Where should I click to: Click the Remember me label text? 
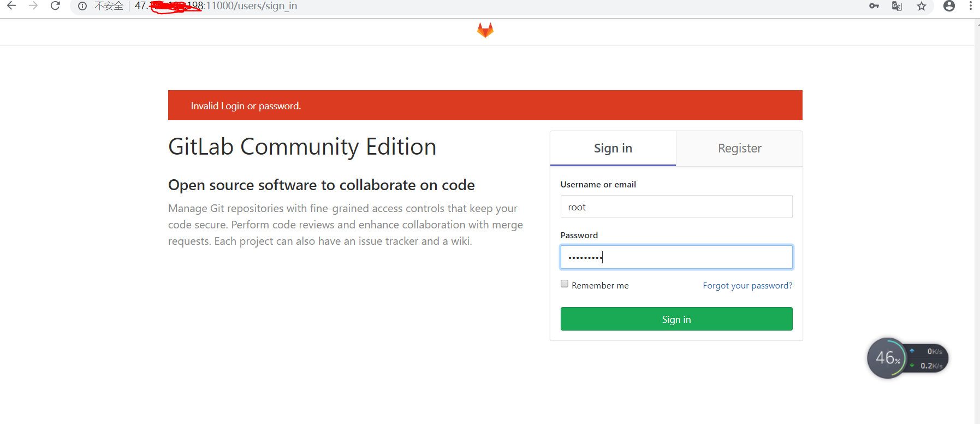pyautogui.click(x=600, y=286)
